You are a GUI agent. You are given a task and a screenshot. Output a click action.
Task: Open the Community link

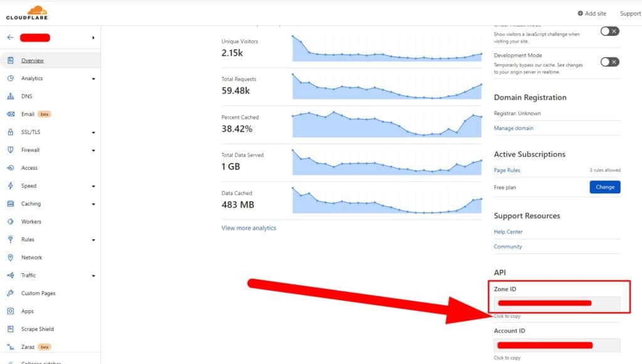(x=508, y=247)
